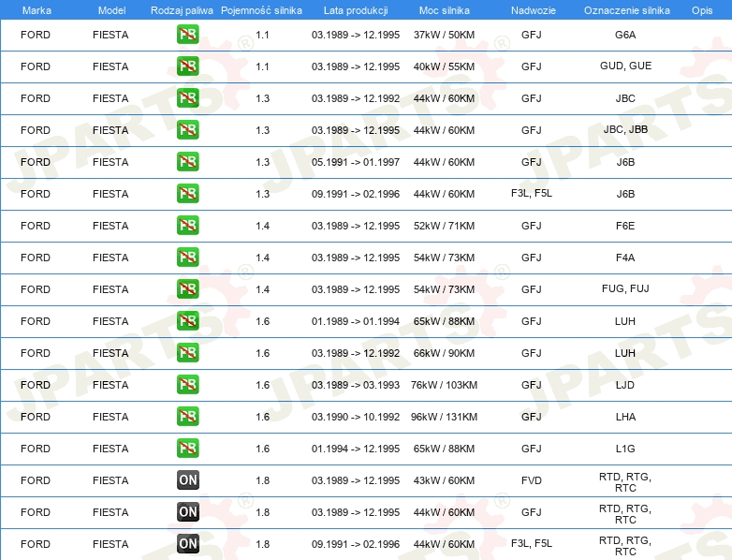
Task: Click GFJ body type in the L1G row
Action: tap(532, 449)
